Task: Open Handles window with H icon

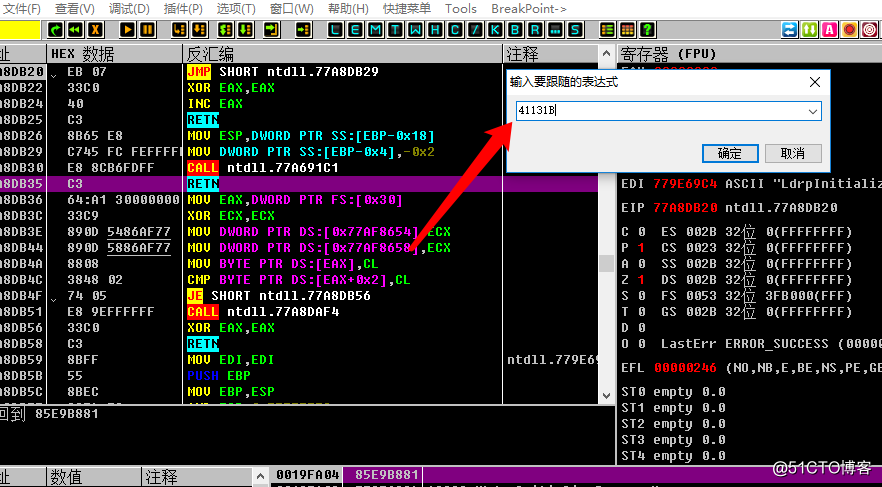Action: (x=436, y=30)
